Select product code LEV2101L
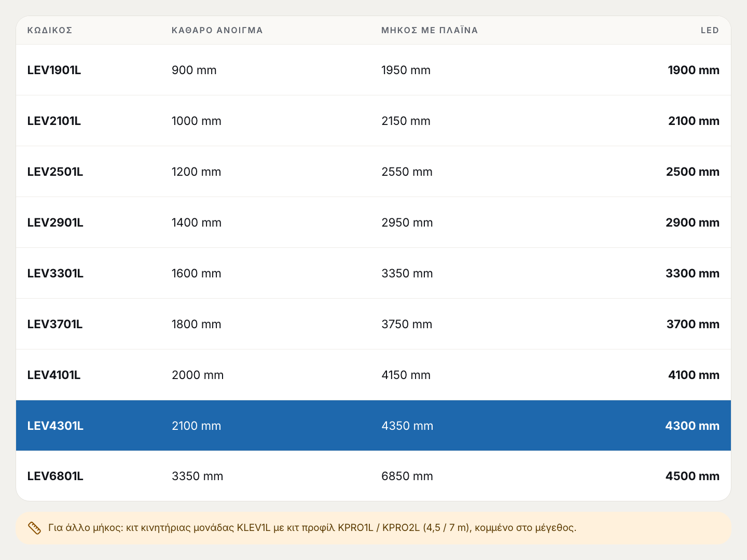 (54, 121)
